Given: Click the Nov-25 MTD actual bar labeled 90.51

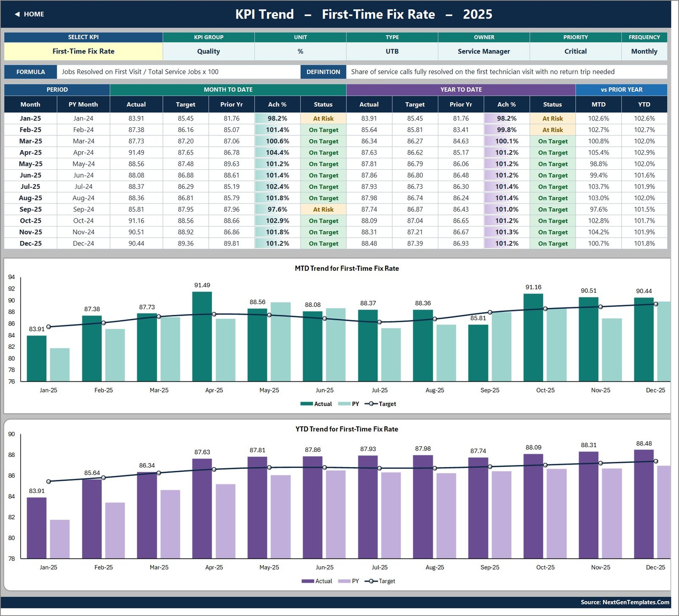Looking at the screenshot, I should (x=589, y=339).
